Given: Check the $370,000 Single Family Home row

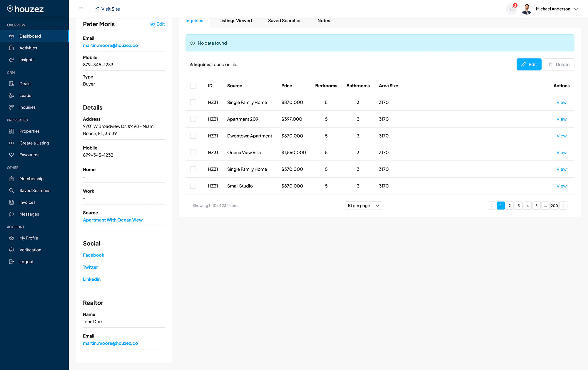Looking at the screenshot, I should 193,169.
